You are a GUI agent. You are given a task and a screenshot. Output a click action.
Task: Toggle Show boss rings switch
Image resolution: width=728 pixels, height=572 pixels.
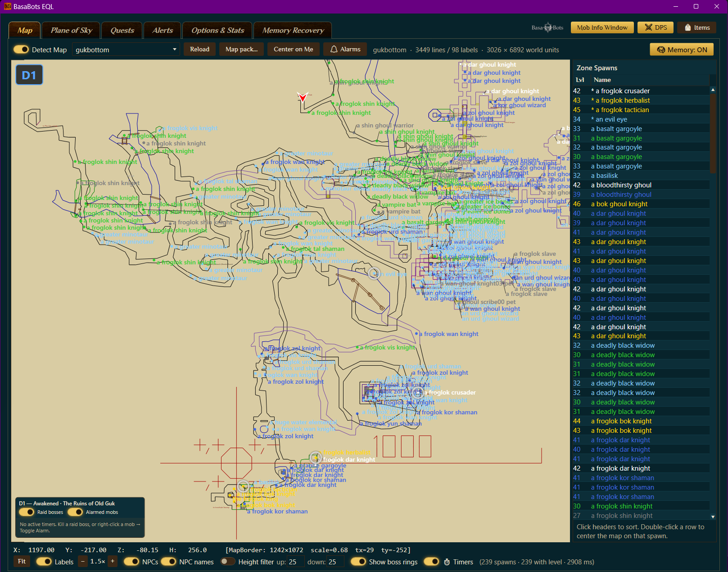pyautogui.click(x=358, y=562)
